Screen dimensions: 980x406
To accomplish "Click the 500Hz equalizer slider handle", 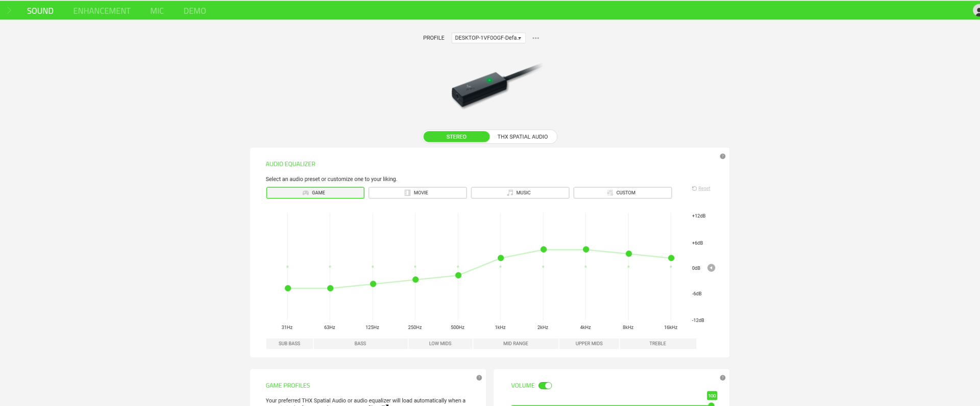I will pos(458,275).
